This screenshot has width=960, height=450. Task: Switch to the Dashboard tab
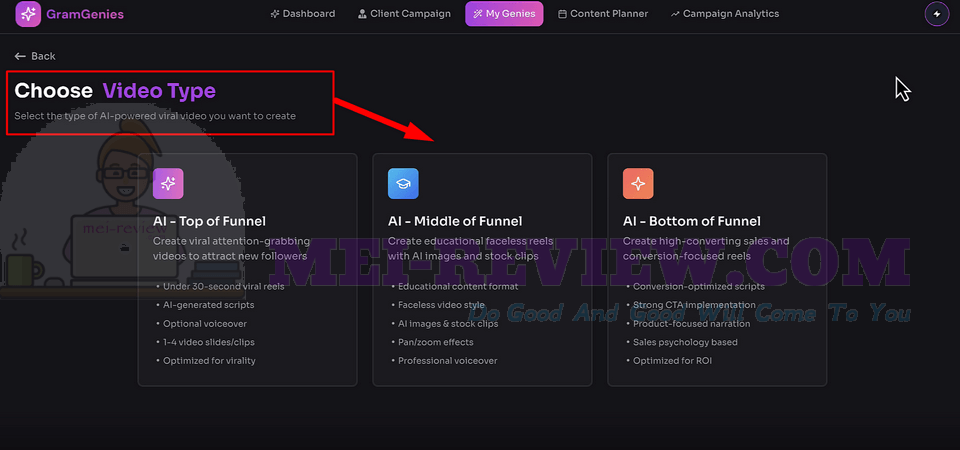pyautogui.click(x=303, y=14)
